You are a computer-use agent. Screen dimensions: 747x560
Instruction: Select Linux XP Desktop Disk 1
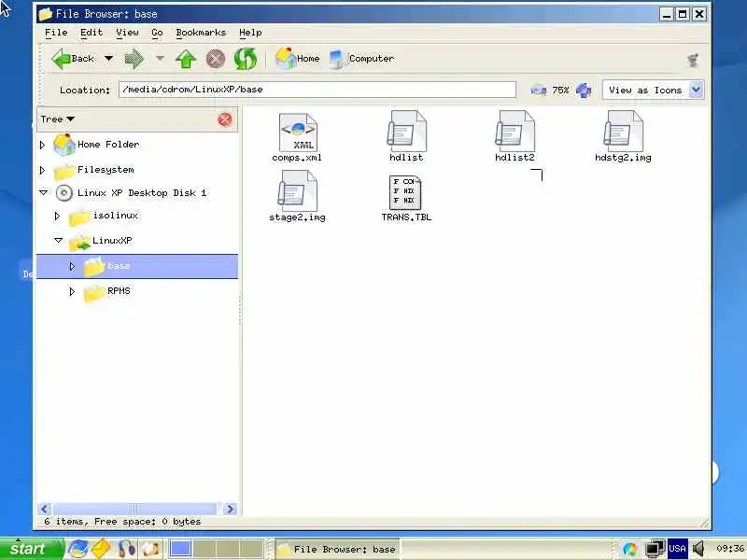142,193
